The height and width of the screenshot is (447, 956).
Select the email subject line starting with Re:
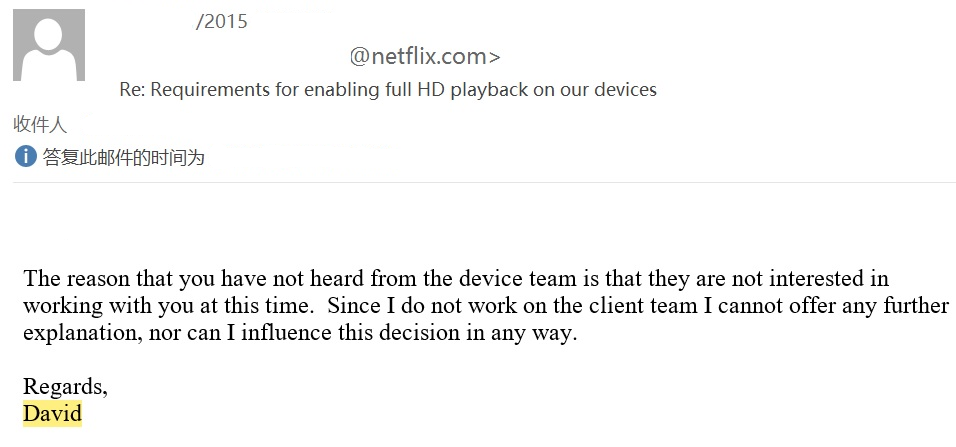pos(388,90)
